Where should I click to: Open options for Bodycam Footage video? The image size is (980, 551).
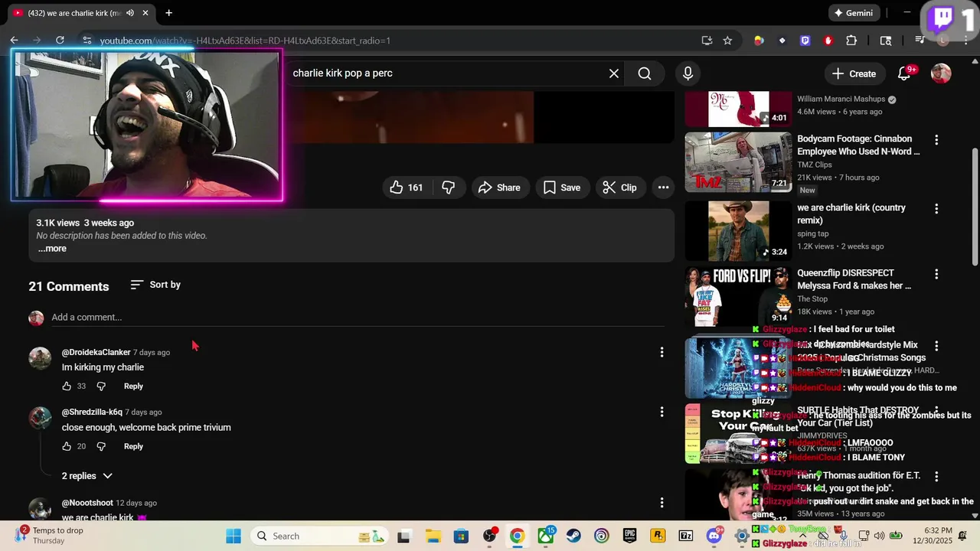pos(936,140)
